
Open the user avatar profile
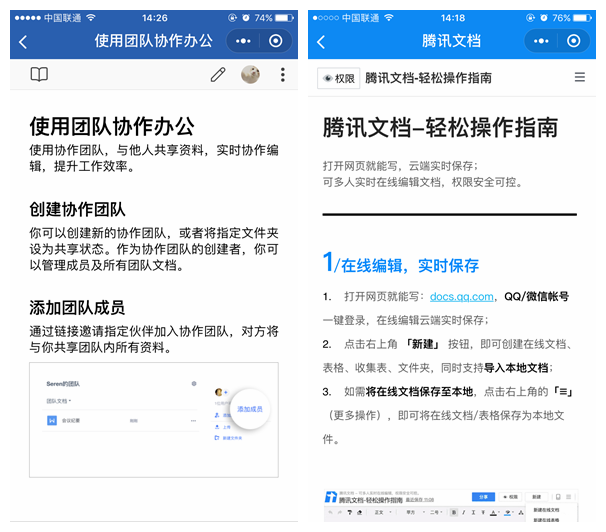251,75
